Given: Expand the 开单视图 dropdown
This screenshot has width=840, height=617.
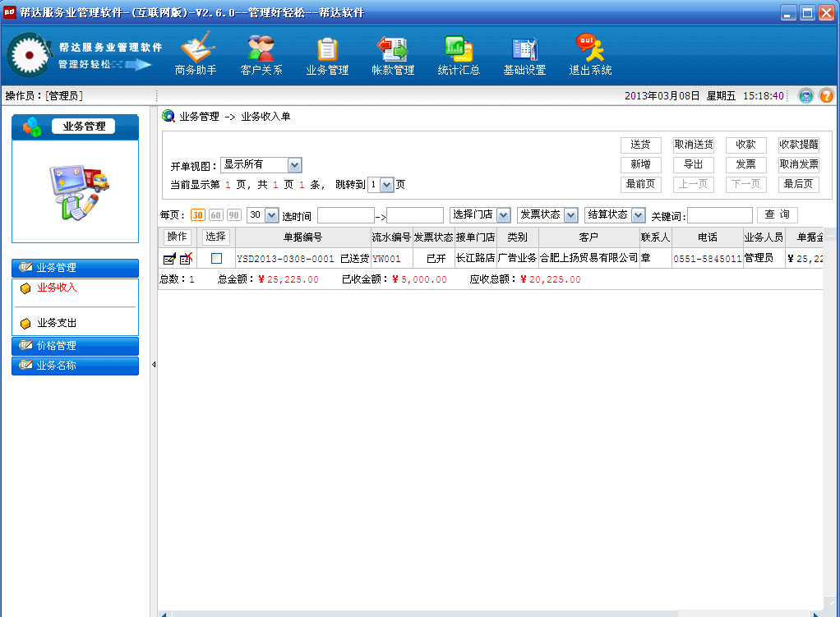Looking at the screenshot, I should [294, 165].
